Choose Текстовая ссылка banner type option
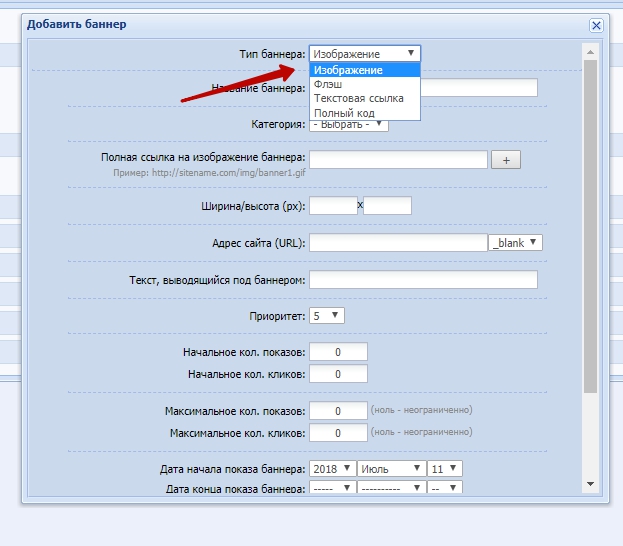Viewport: 623px width, 546px height. [x=358, y=99]
